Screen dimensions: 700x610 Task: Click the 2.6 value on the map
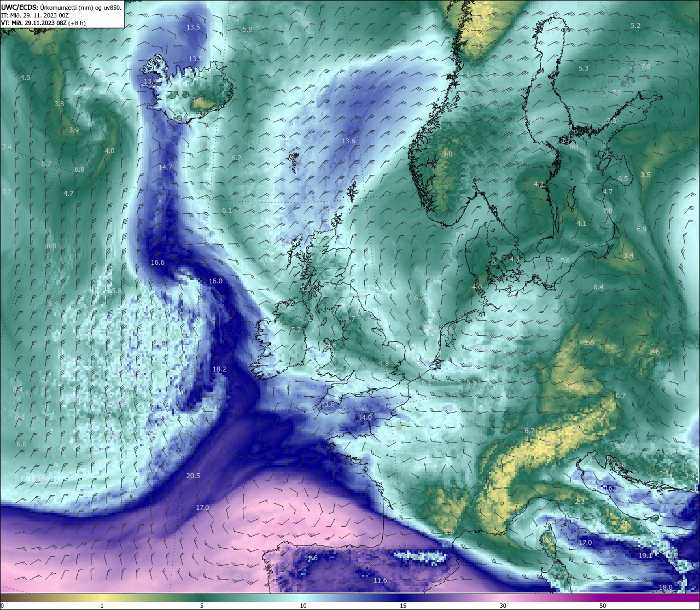click(655, 352)
